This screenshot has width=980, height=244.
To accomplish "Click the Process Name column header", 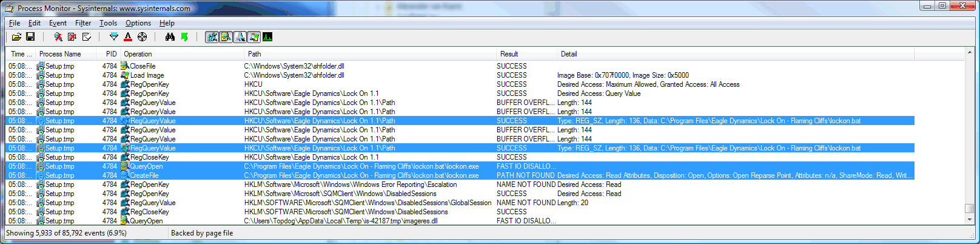I will (66, 54).
